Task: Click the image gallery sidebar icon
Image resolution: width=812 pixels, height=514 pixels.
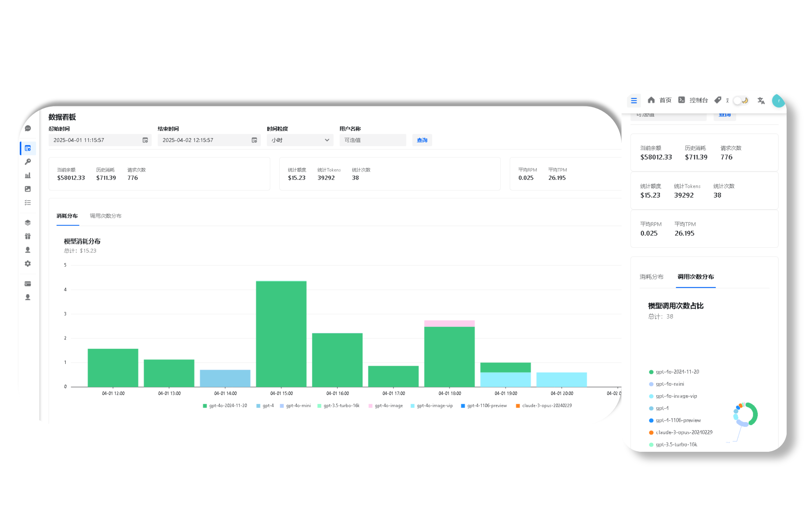Action: point(28,189)
